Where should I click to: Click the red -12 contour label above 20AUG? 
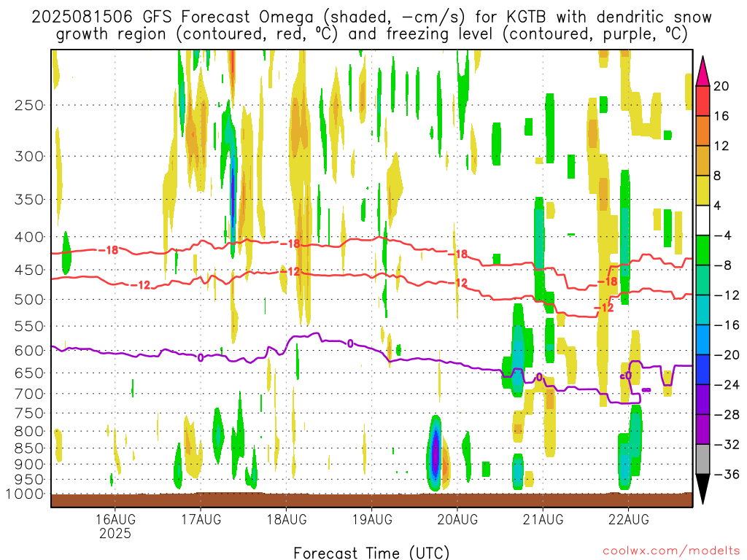[458, 283]
